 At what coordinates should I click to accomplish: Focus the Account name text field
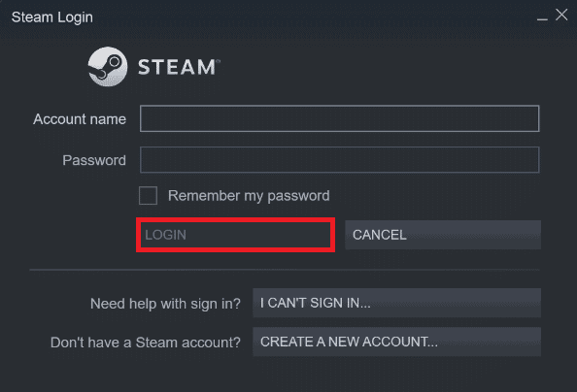[339, 118]
